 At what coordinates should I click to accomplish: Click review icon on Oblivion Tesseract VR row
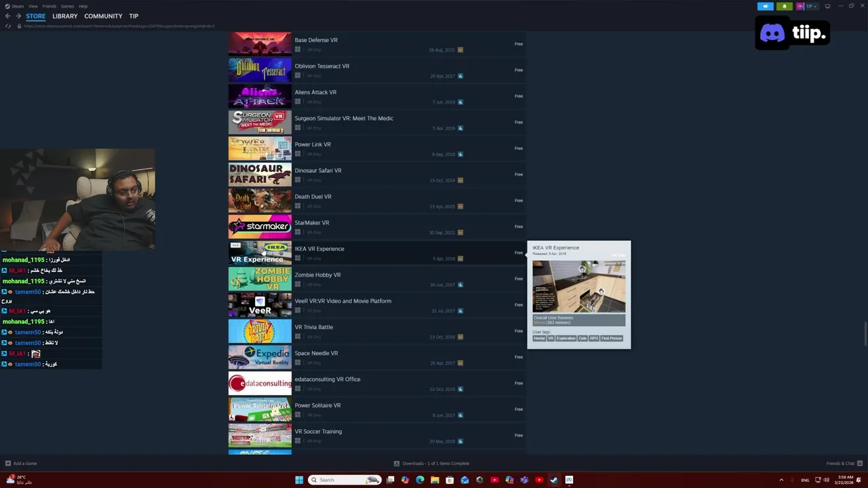[x=460, y=76]
